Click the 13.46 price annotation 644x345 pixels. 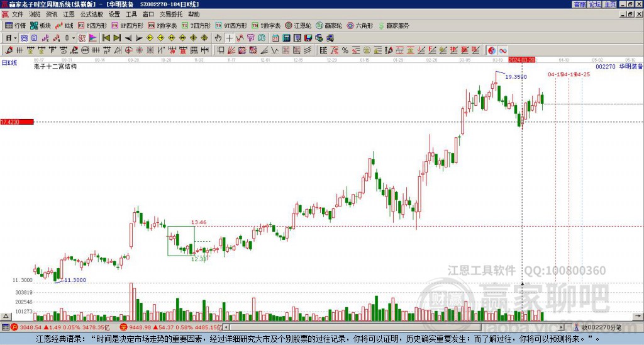[x=199, y=222]
